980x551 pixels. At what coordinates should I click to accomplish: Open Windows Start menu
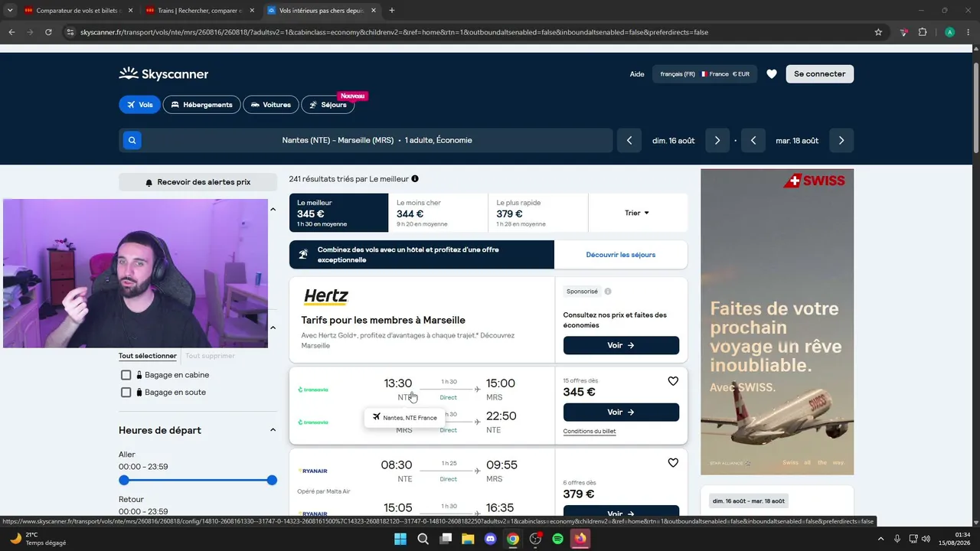tap(400, 539)
